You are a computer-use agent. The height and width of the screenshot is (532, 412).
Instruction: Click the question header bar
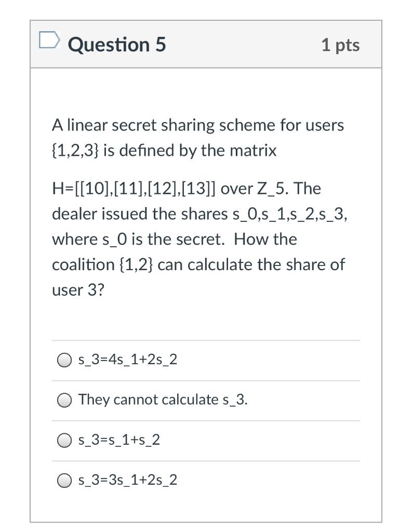tap(206, 44)
